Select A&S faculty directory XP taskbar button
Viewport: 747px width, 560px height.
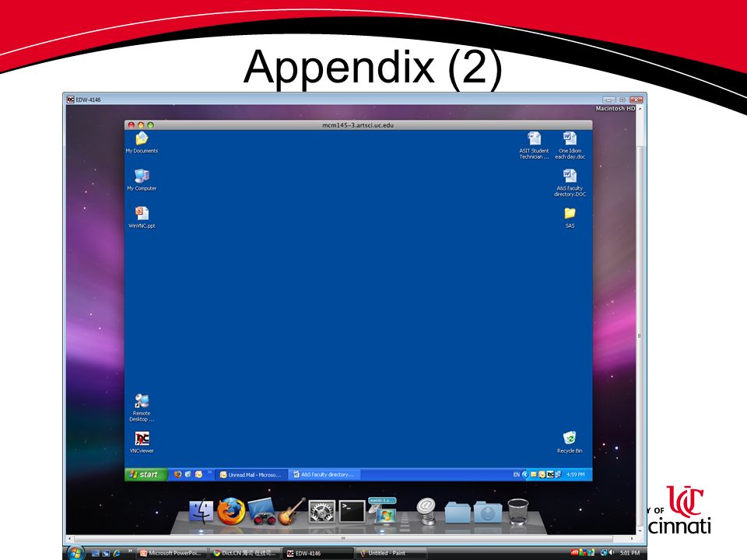point(324,474)
